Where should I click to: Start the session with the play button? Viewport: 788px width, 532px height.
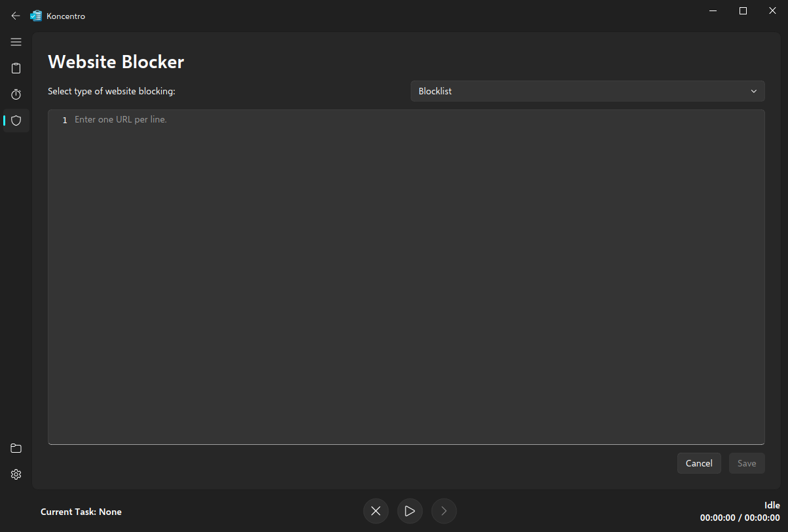pos(409,510)
